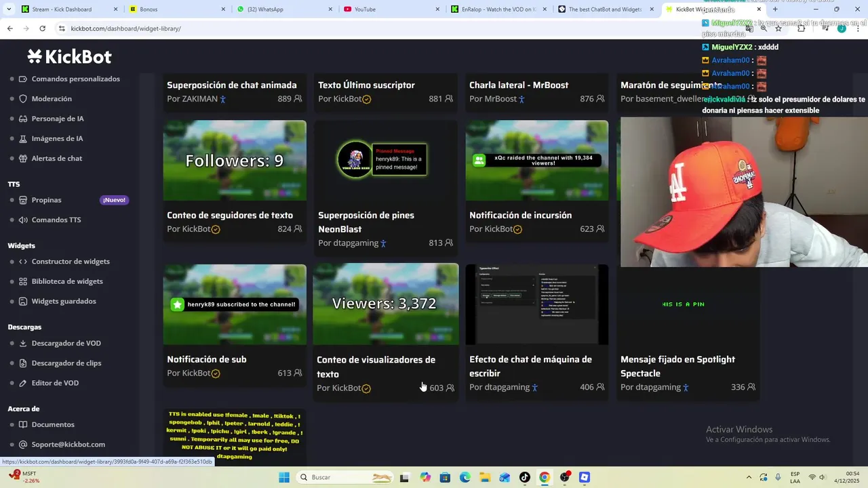
Task: Open Editor de VOD pencil item
Action: click(x=55, y=383)
